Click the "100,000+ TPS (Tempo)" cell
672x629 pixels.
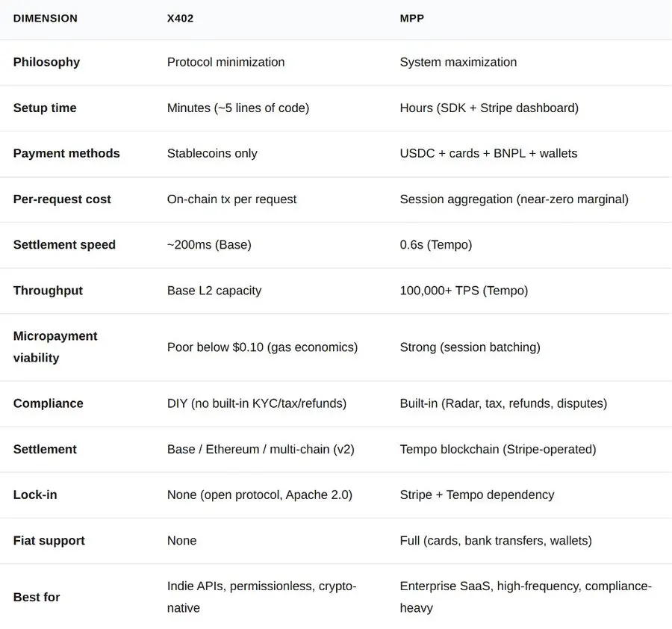[464, 291]
